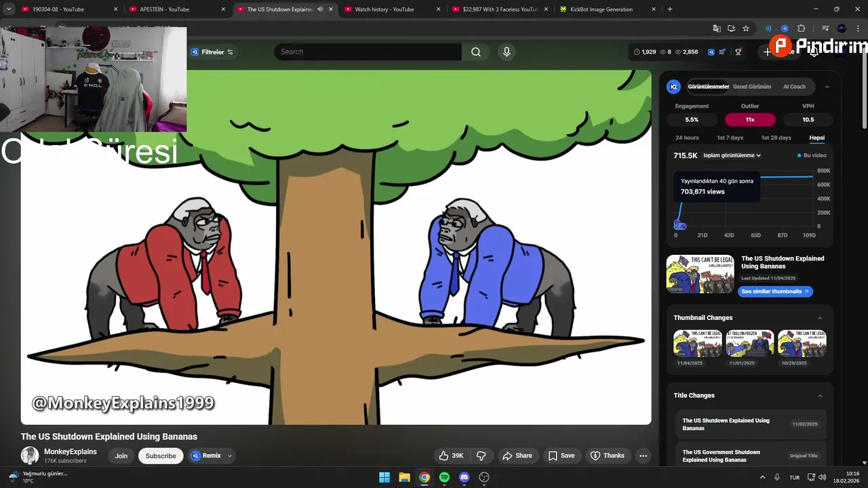Mute the US Shutdown tab audio icon
The image size is (868, 488).
coord(320,9)
